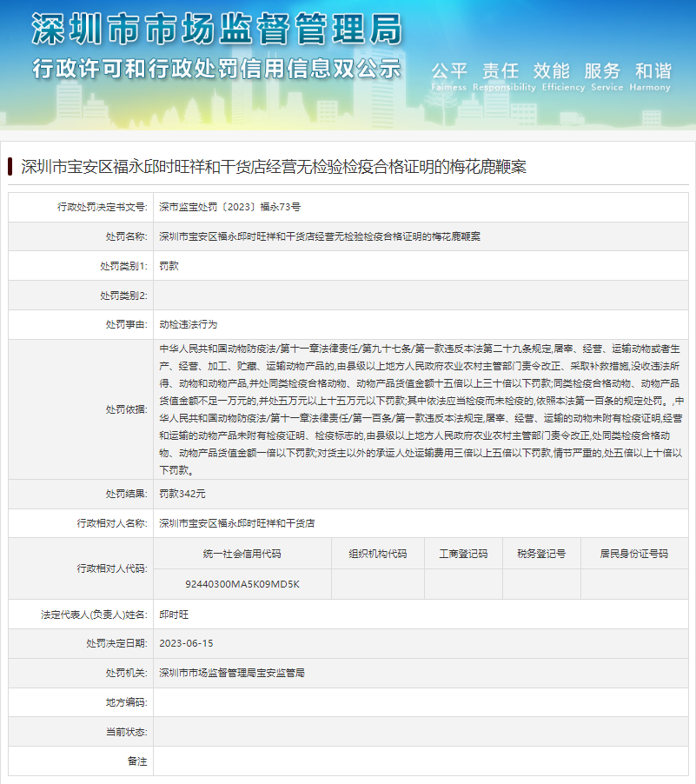Select the 罚款 penalty category value
The width and height of the screenshot is (696, 784).
pyautogui.click(x=169, y=266)
